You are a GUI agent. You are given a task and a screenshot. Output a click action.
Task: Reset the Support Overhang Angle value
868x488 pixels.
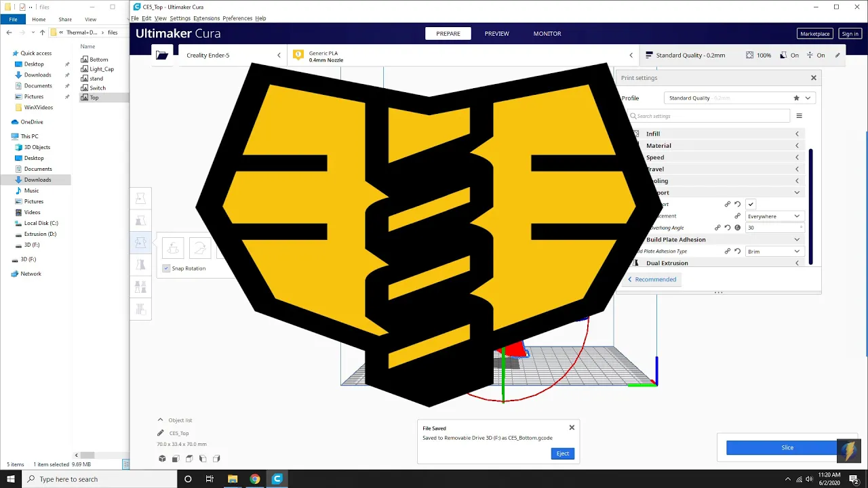pyautogui.click(x=728, y=228)
